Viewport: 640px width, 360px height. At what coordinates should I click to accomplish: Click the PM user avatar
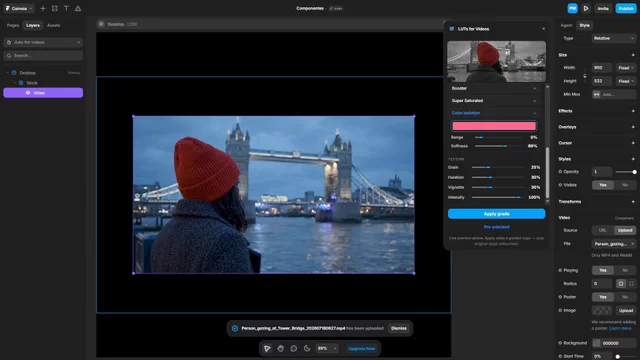point(572,8)
